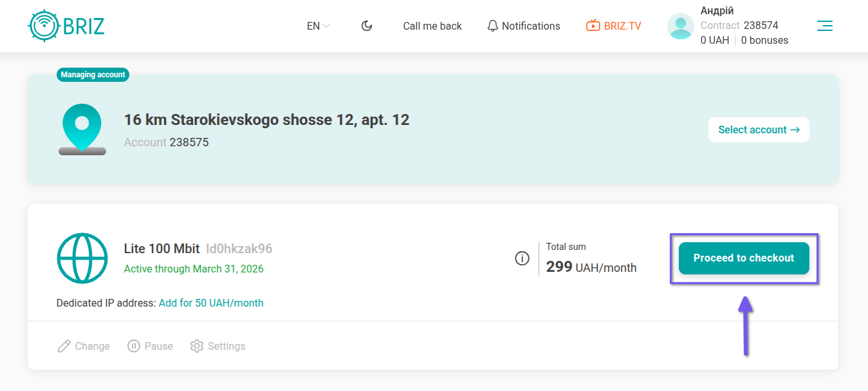Click the tariff info icon
Image resolution: width=868 pixels, height=391 pixels.
522,258
